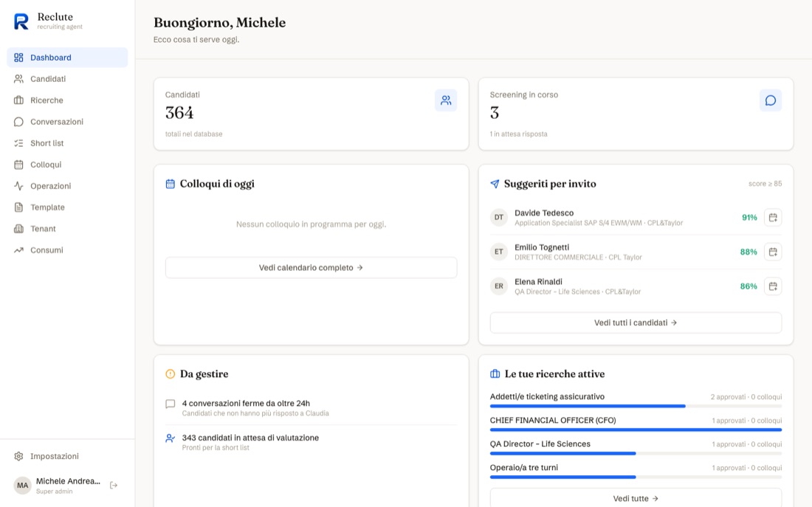Image resolution: width=812 pixels, height=507 pixels.
Task: Open 343 candidati in attesa di valutazione
Action: tap(312, 442)
